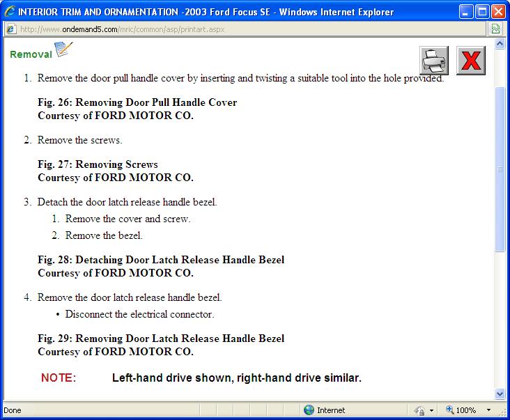This screenshot has height=420, width=510.
Task: Click the '100%' zoom value
Action: coord(466,410)
